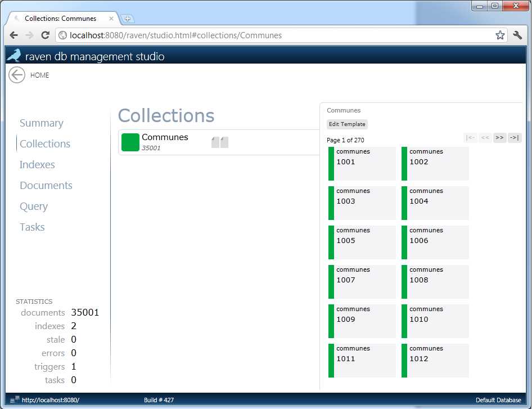The image size is (532, 409).
Task: Click the Edit Template button
Action: pyautogui.click(x=347, y=124)
